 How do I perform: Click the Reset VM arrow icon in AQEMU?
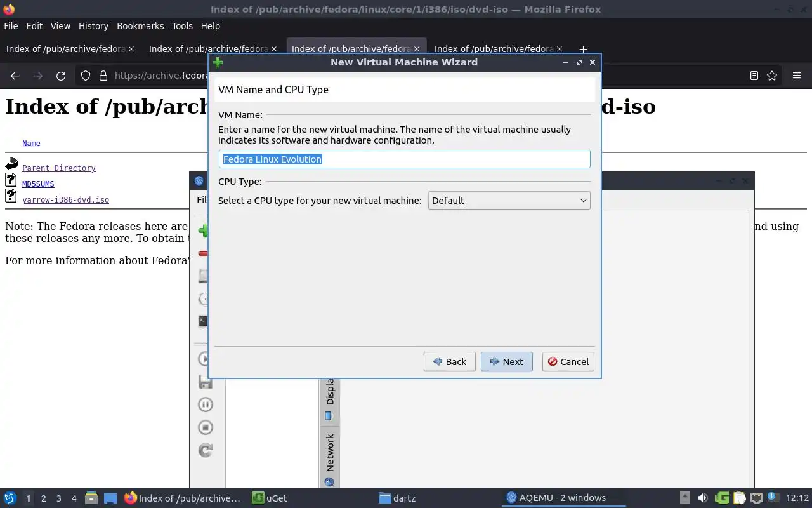coord(205,450)
